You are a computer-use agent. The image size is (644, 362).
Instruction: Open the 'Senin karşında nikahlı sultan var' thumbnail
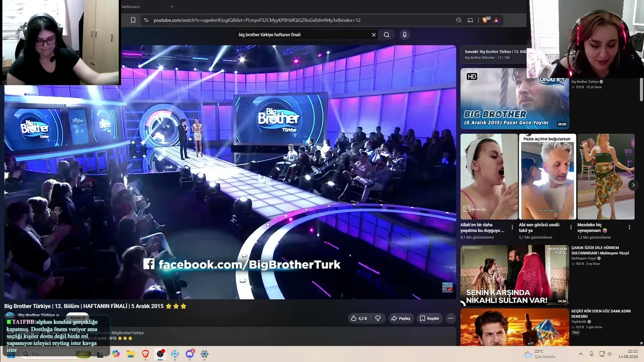click(x=515, y=275)
